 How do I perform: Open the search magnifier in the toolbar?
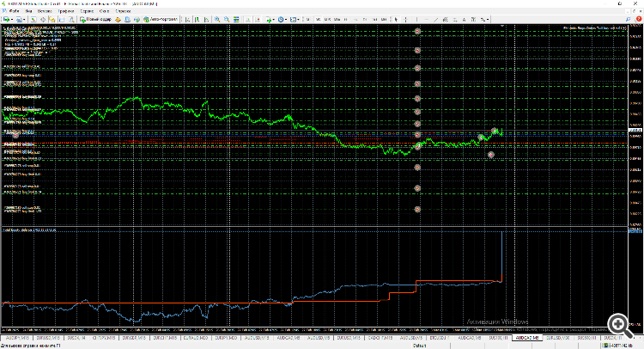pos(629,19)
